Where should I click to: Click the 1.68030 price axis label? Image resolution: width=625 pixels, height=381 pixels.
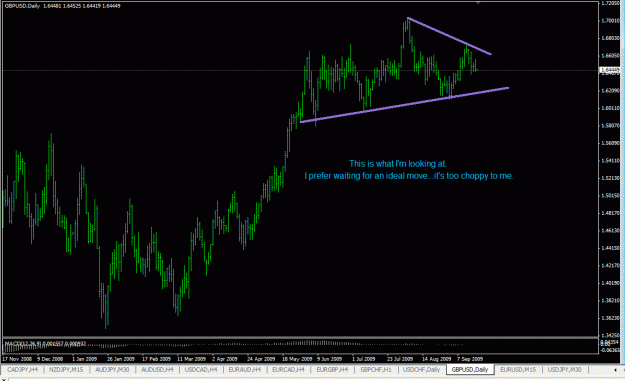[610, 38]
